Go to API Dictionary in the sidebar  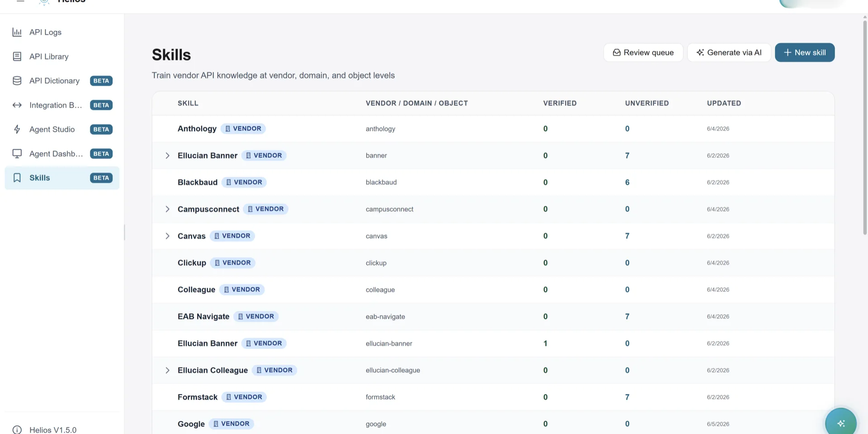tap(62, 81)
